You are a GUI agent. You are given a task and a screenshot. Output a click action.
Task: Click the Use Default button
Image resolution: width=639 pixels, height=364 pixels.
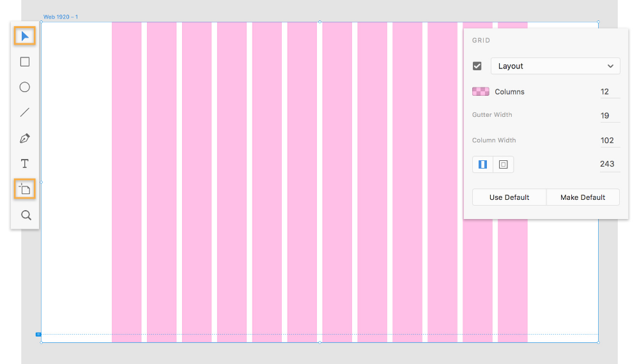point(509,197)
